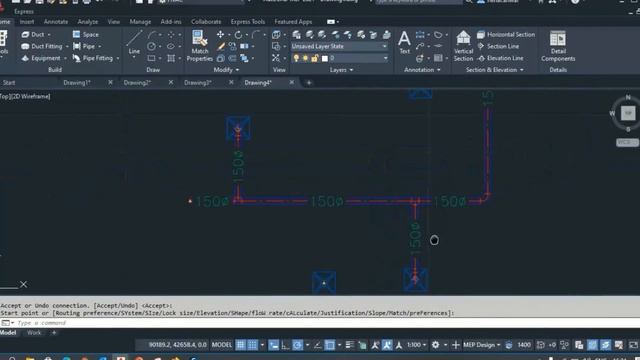Click the linear dimension annotation icon
The image size is (640, 360).
420,35
